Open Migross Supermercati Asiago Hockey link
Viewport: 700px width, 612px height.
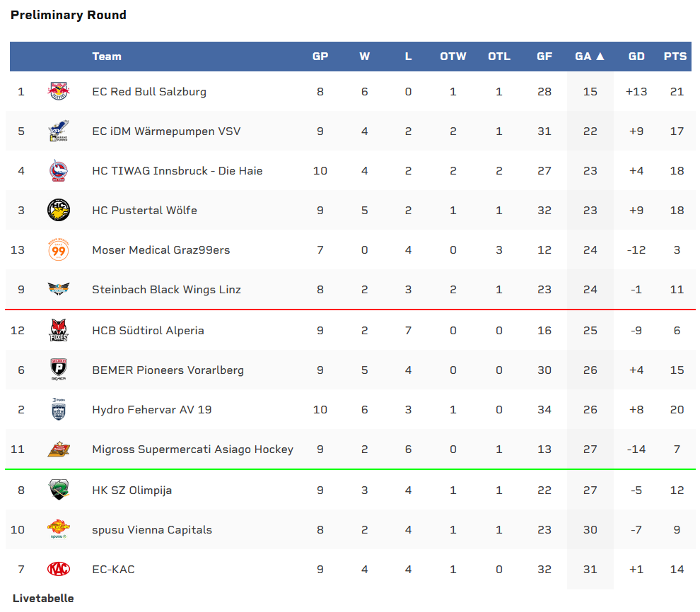tap(192, 449)
